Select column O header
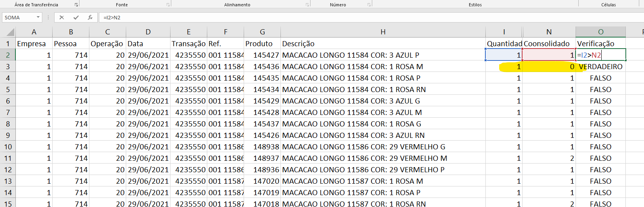644x207 pixels. (x=600, y=32)
